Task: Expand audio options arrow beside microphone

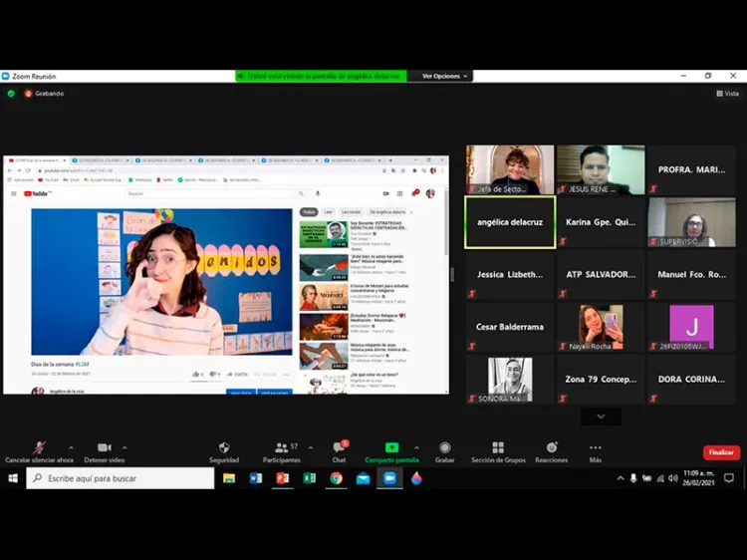Action: [70, 447]
